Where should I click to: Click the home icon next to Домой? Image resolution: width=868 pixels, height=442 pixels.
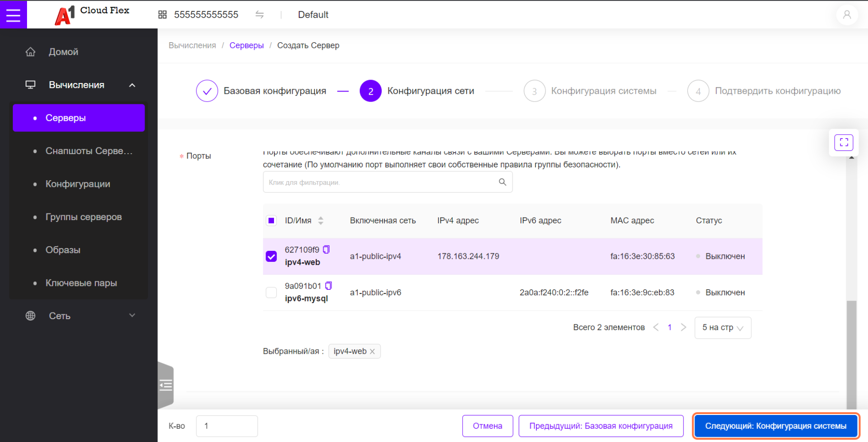[x=30, y=52]
